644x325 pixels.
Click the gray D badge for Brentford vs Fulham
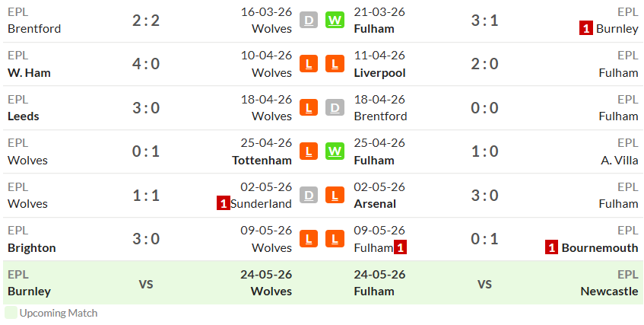pos(335,108)
